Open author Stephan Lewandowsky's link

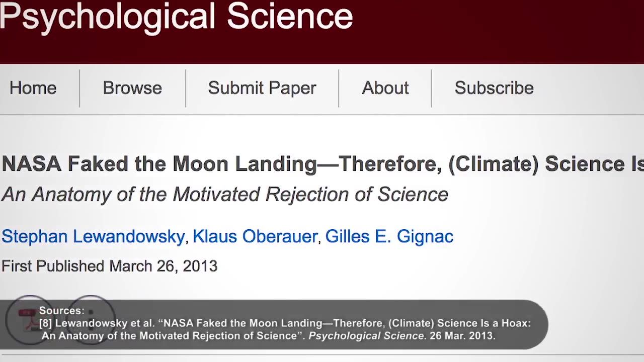point(93,236)
